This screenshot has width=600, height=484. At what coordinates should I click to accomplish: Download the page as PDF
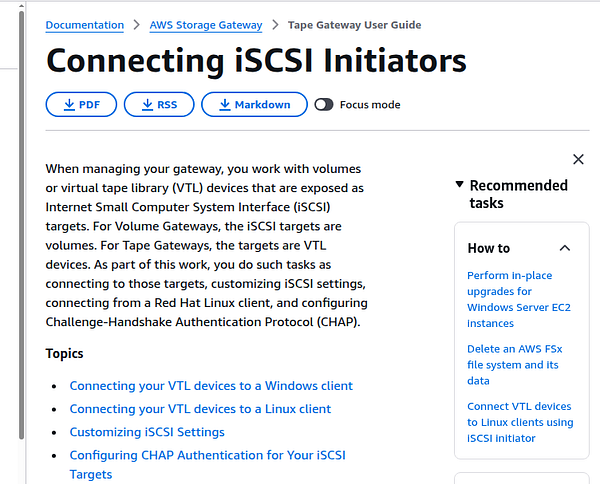(81, 104)
